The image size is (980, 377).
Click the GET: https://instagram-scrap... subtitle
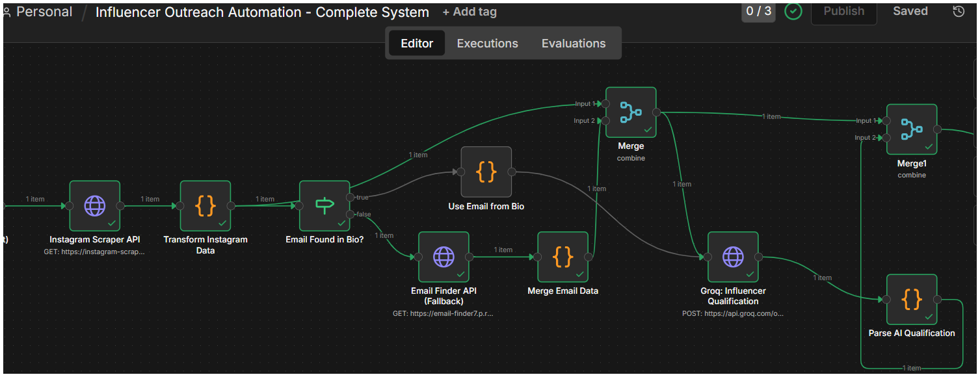tap(95, 252)
